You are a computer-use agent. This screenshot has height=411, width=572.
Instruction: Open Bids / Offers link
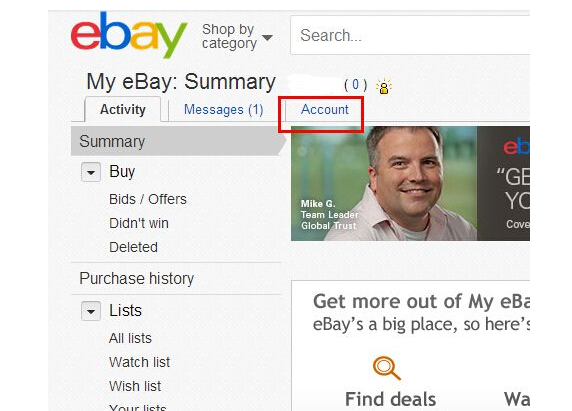coord(148,199)
